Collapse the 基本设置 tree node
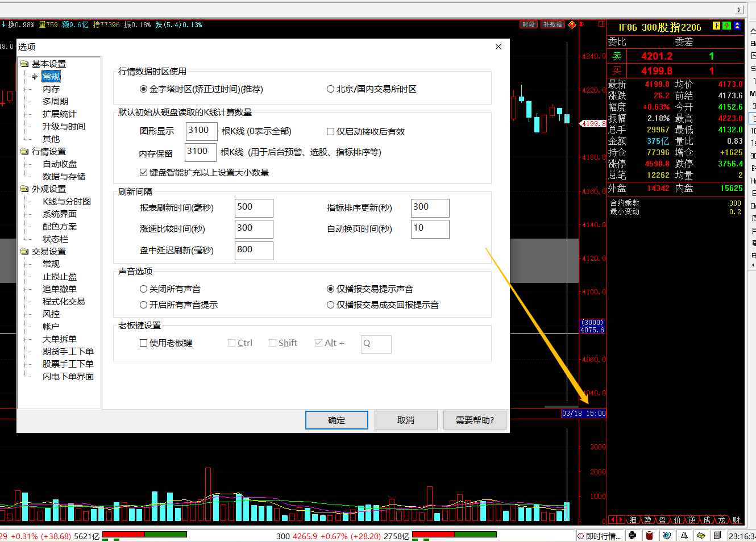Viewport: 756px width, 542px height. (24, 64)
